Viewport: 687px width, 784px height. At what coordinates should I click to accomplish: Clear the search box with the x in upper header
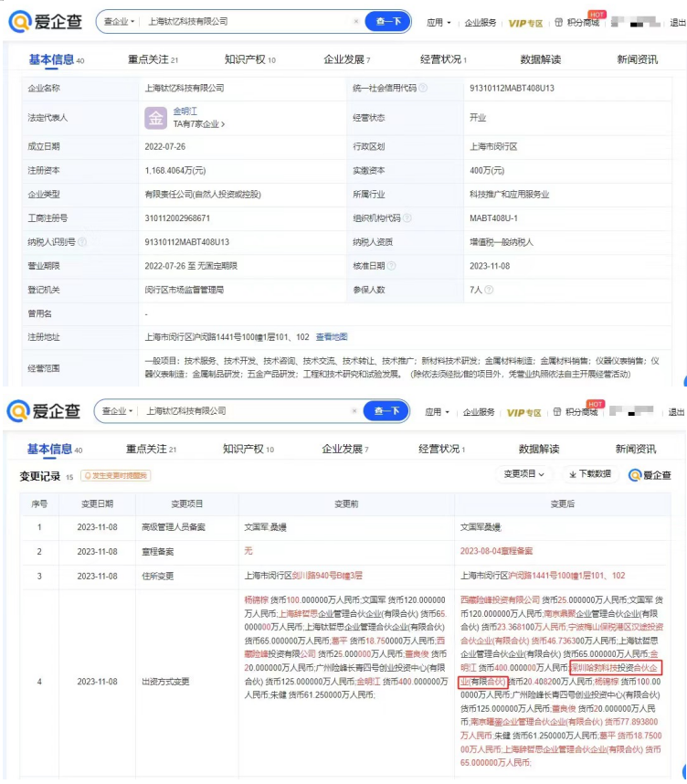click(x=356, y=22)
